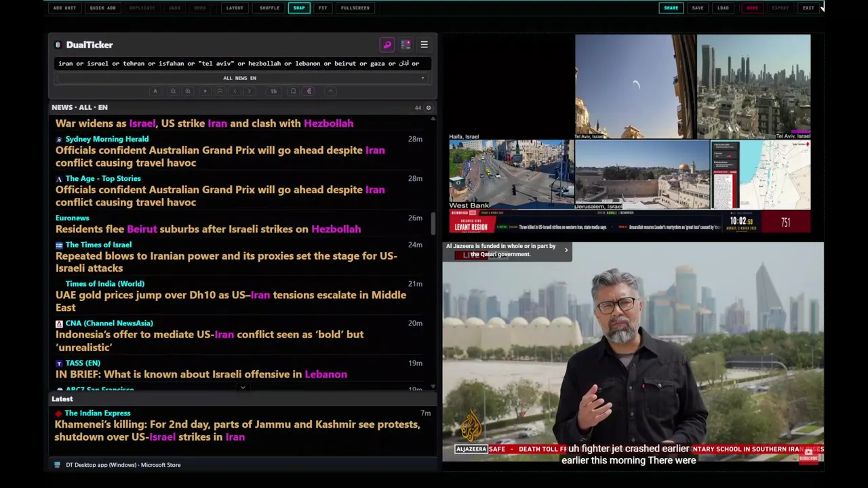Click the 'NEWS · ALL · EN' header
Viewport: 868px width, 488px height.
click(x=79, y=107)
